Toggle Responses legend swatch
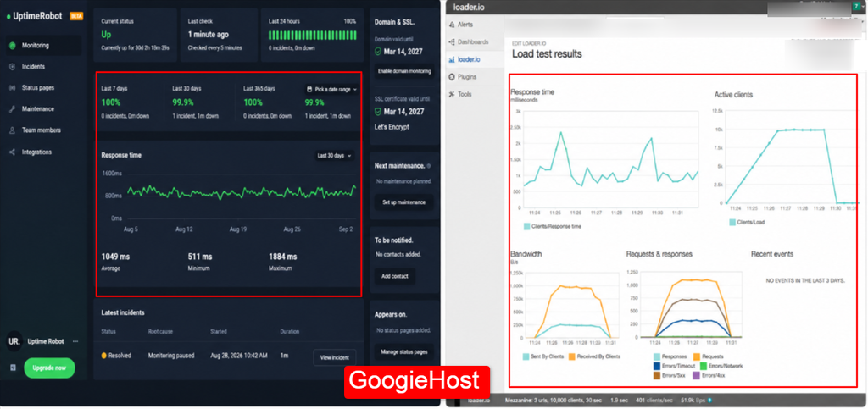This screenshot has width=868, height=409. coord(657,357)
